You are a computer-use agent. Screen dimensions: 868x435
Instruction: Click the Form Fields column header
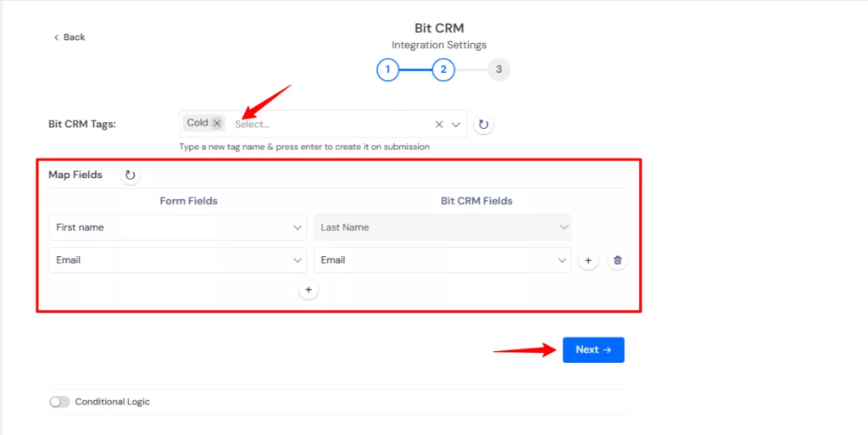(x=189, y=201)
